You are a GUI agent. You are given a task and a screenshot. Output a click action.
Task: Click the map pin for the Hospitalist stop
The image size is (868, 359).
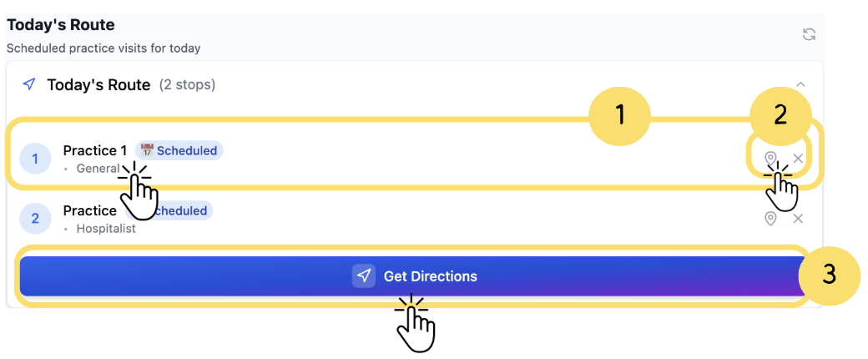771,219
